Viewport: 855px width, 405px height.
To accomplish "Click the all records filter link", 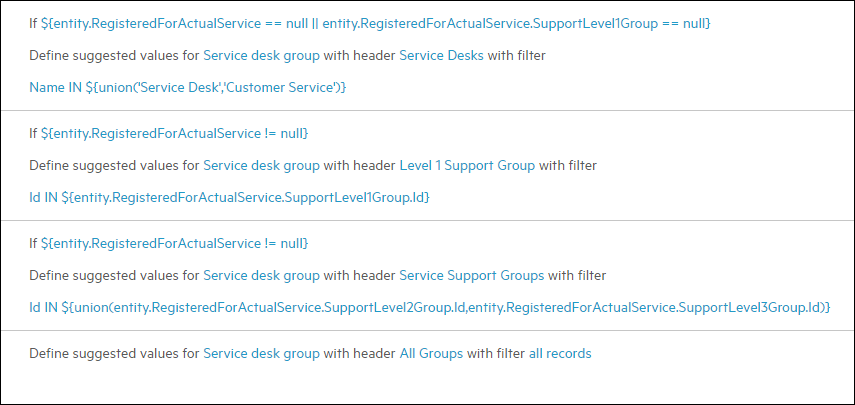I will click(560, 353).
